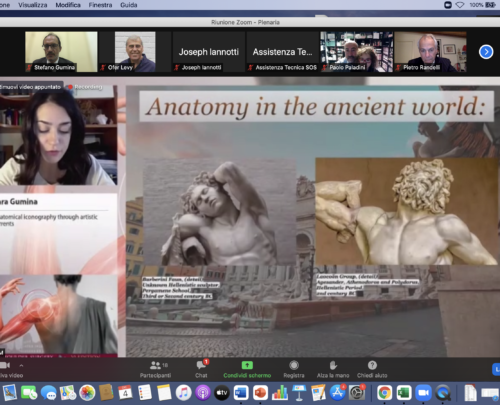Open the Zoom Chat panel
The image size is (500, 405).
pyautogui.click(x=201, y=369)
